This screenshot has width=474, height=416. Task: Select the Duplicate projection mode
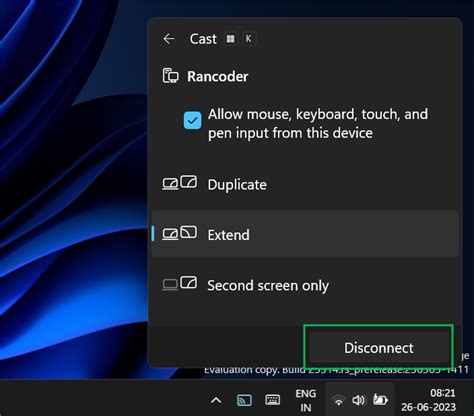pyautogui.click(x=305, y=184)
